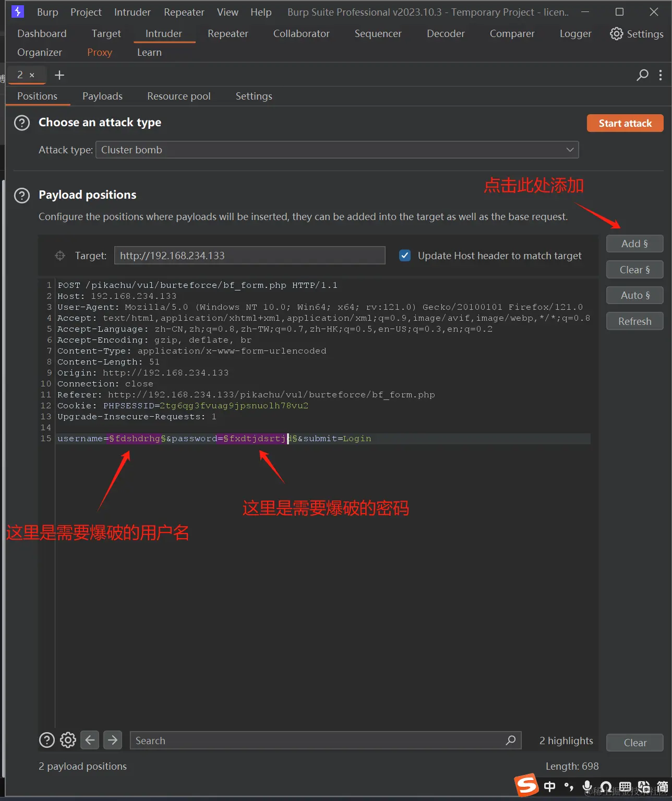The width and height of the screenshot is (672, 801).
Task: Switch to the Dashboard tab
Action: [x=42, y=34]
